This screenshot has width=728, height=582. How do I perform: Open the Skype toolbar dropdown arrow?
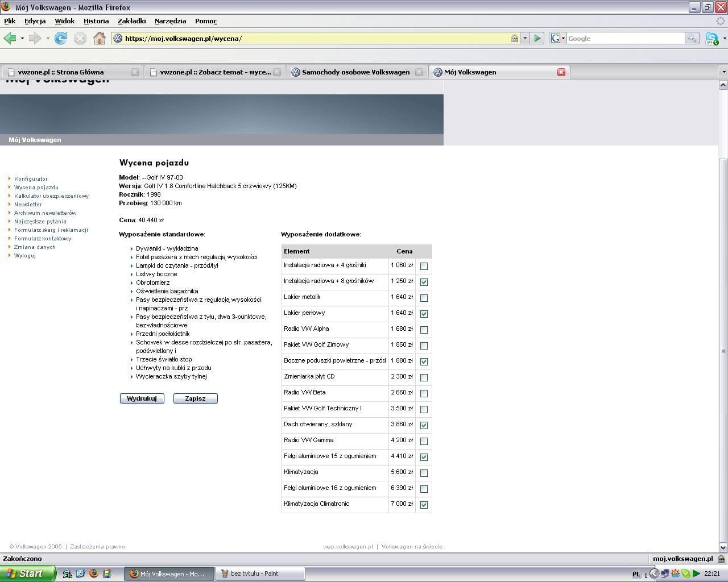(x=724, y=39)
